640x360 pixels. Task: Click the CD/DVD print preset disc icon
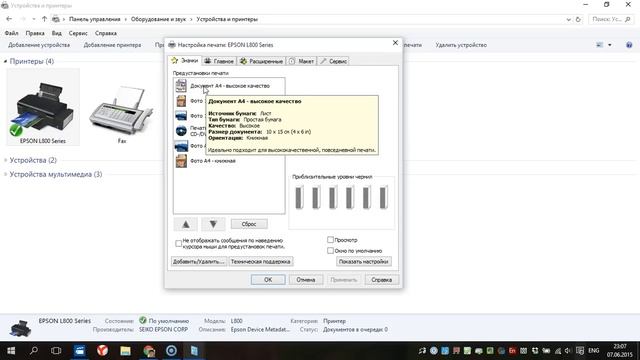(181, 131)
